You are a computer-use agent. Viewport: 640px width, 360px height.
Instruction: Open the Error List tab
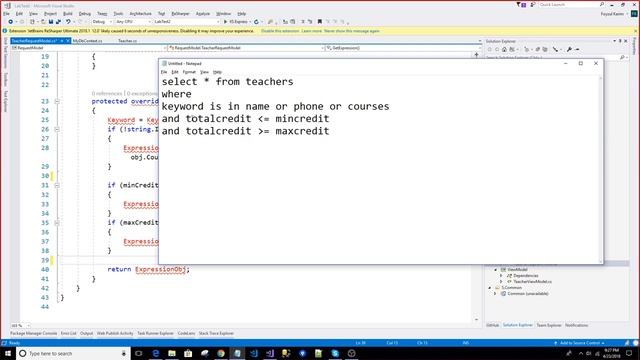(x=69, y=333)
